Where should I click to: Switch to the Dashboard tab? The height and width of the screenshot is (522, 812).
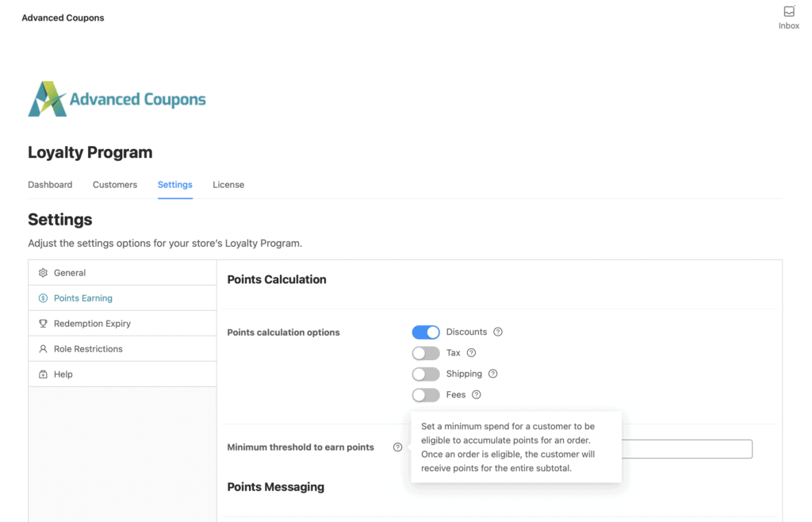(50, 185)
